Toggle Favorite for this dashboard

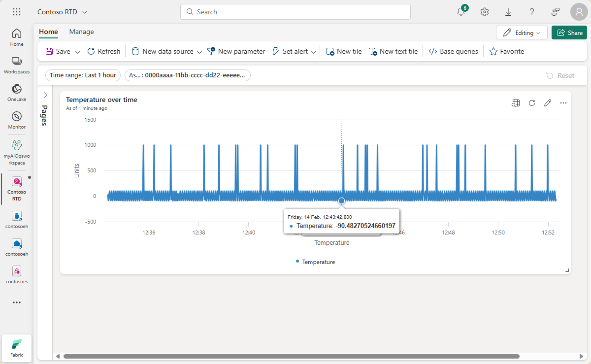[x=506, y=51]
